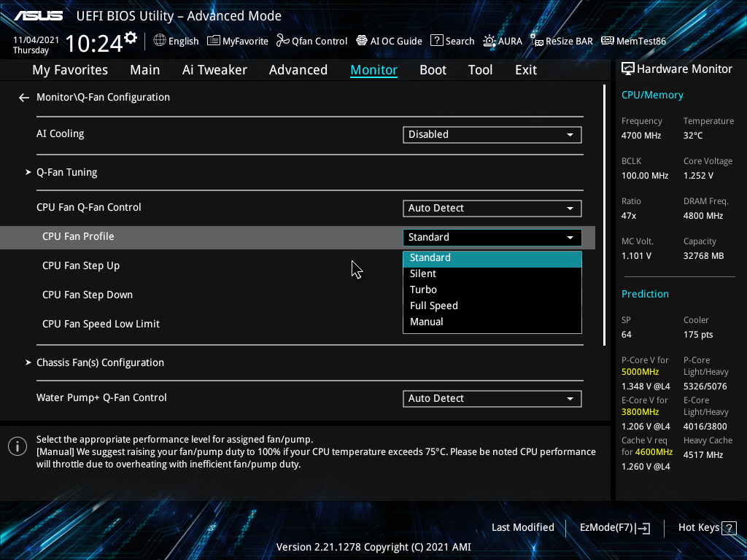
Task: Toggle ReSize BAR icon
Action: [537, 41]
